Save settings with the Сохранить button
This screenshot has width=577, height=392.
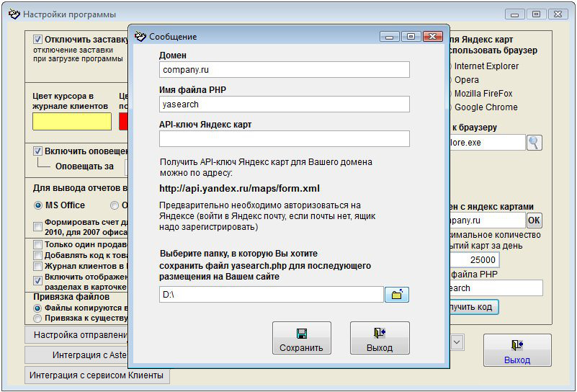301,338
